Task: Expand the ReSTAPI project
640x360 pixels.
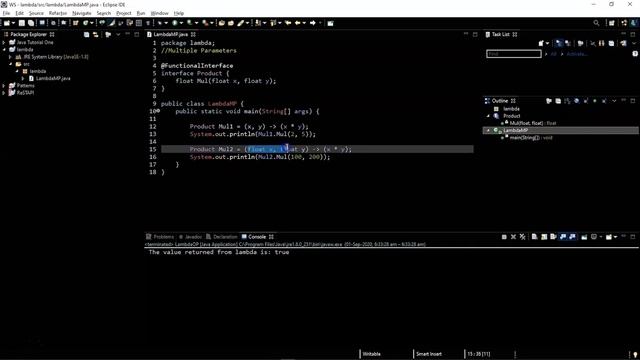Action: coord(4,93)
